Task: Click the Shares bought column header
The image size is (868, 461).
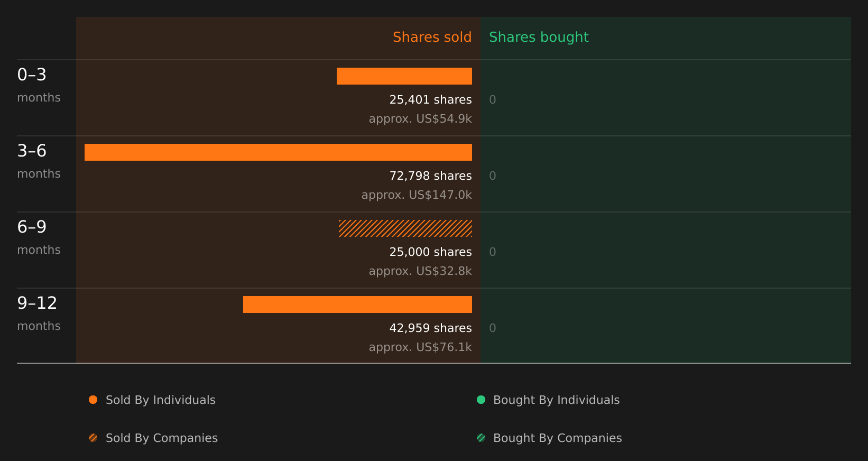Action: [x=539, y=38]
